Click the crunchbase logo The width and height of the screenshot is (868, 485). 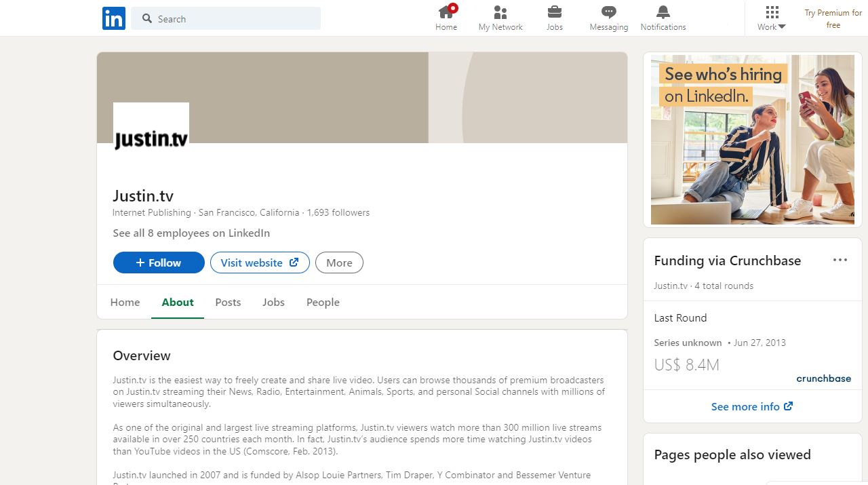click(823, 379)
